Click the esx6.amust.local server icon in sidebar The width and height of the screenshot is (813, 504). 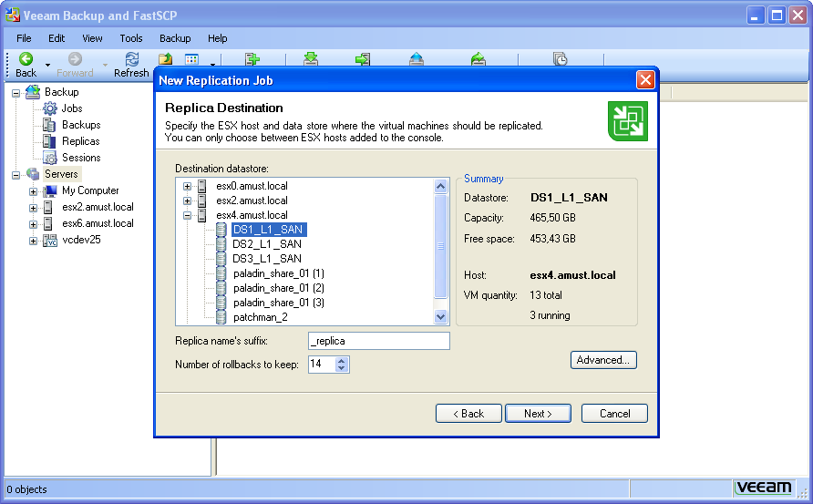pos(48,223)
